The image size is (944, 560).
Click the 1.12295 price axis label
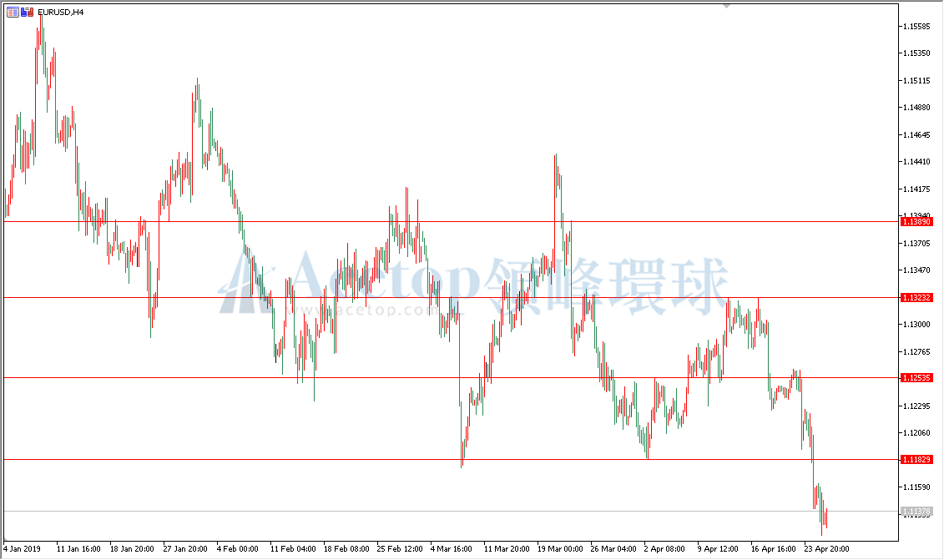(x=916, y=406)
